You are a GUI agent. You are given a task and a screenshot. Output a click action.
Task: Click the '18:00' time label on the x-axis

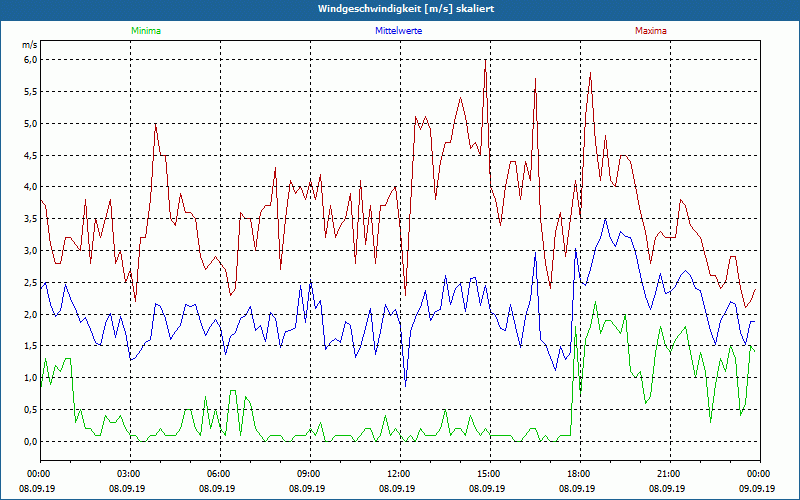580,474
